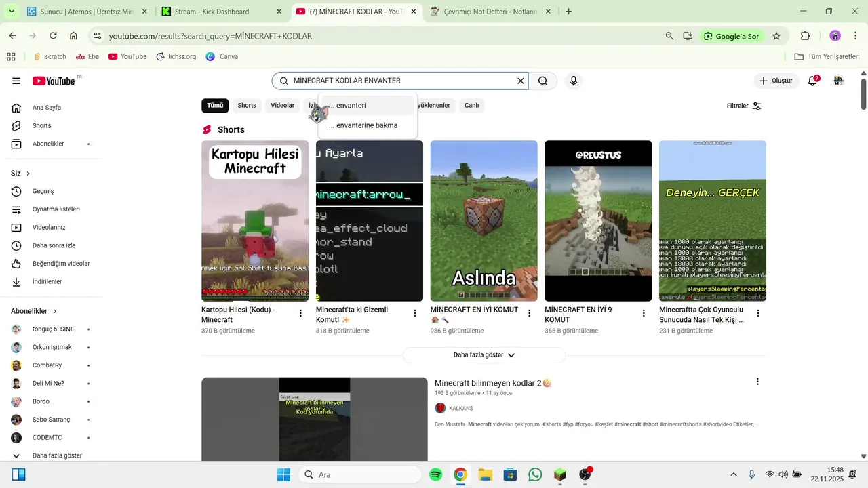Expand more Shorts with Daha fazla göster
The width and height of the screenshot is (868, 488).
pos(484,355)
